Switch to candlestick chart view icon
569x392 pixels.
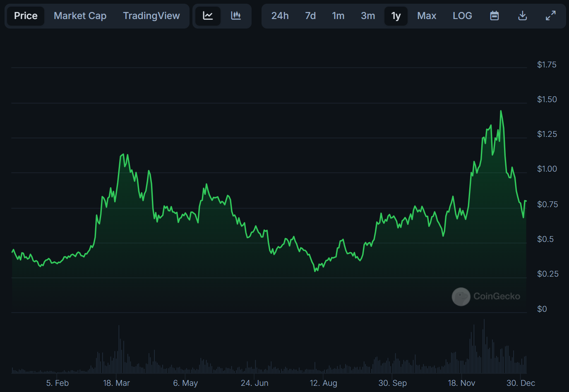(x=236, y=16)
